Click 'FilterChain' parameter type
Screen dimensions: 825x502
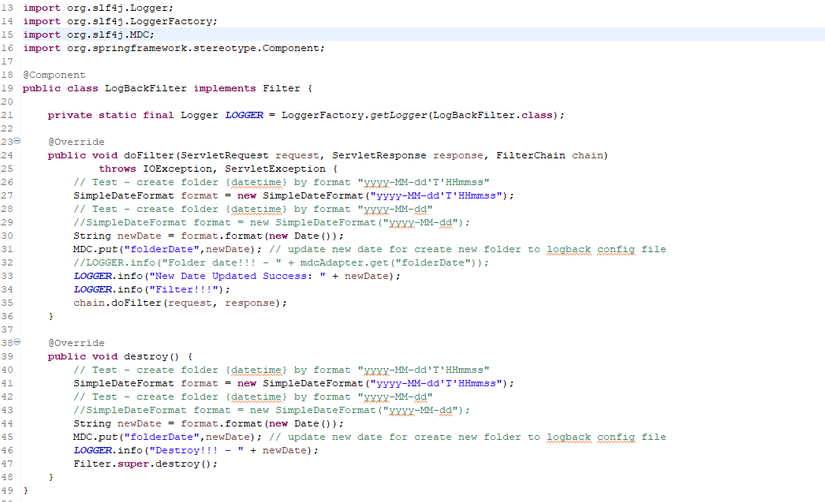coord(531,156)
